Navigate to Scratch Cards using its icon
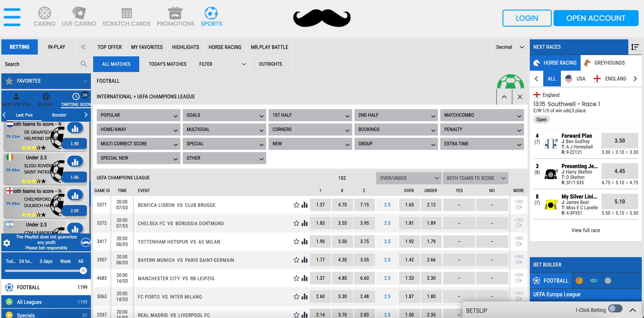Viewport: 644px width, 318px height. pyautogui.click(x=126, y=13)
